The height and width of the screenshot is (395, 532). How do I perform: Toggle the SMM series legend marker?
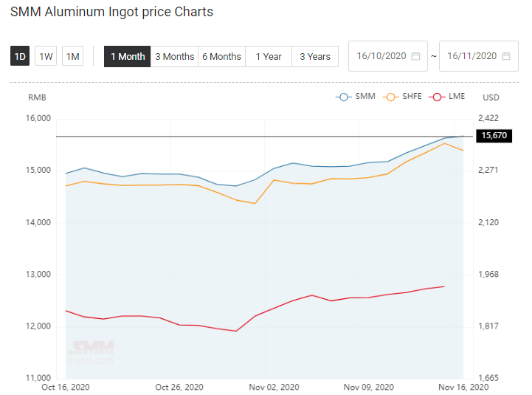344,97
